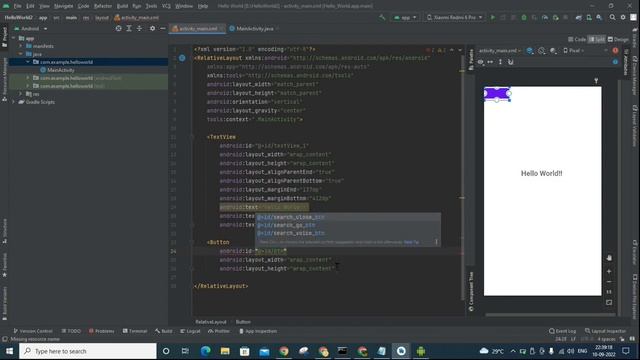This screenshot has width=640, height=360.
Task: Expand the res folder
Action: pyautogui.click(x=20, y=94)
